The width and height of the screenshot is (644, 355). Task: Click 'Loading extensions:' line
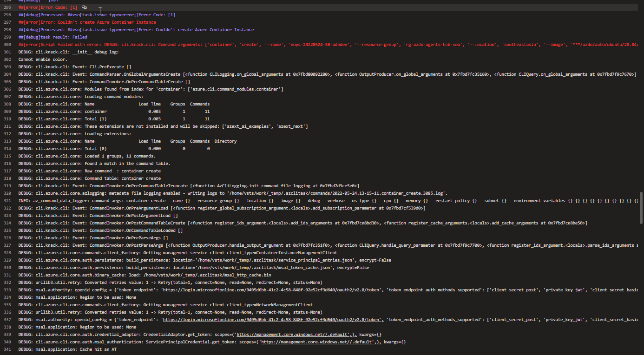tap(75, 134)
